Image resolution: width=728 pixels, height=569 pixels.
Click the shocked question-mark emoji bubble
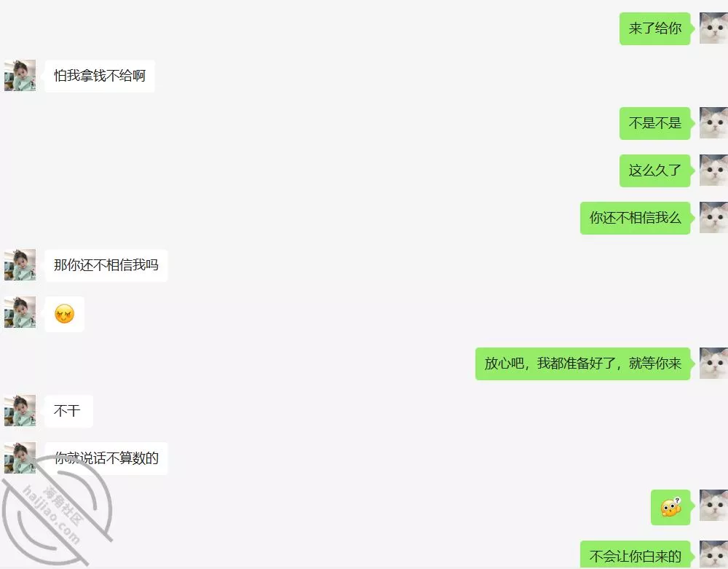pos(670,507)
